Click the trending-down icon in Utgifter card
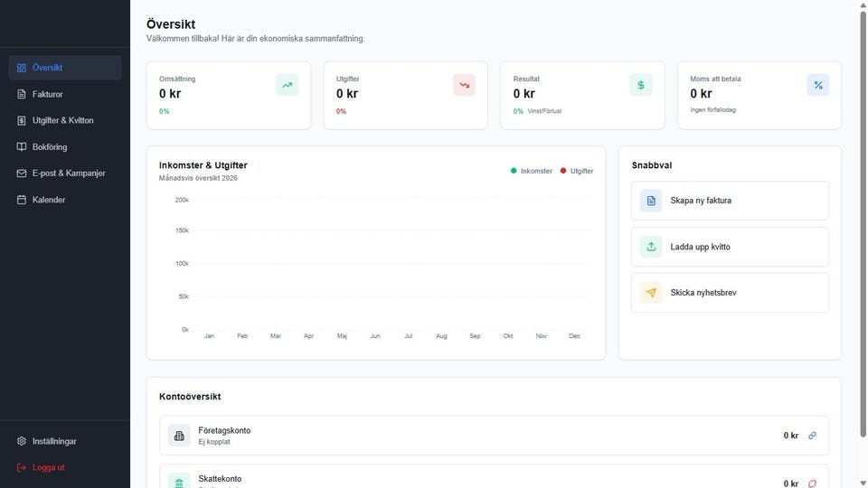 [464, 85]
